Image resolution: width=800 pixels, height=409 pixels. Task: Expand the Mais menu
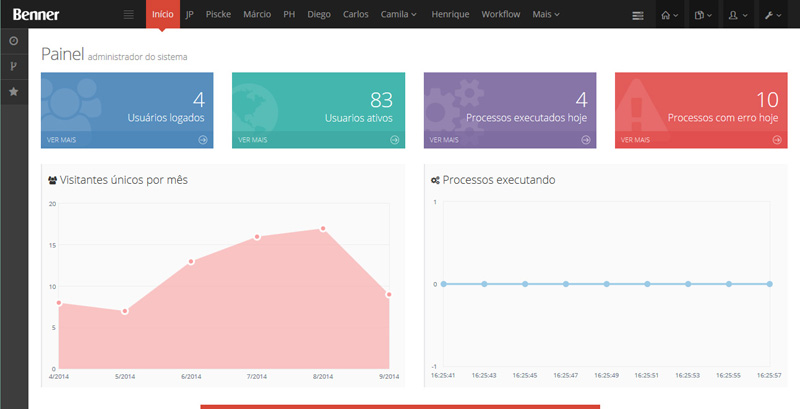coord(546,15)
